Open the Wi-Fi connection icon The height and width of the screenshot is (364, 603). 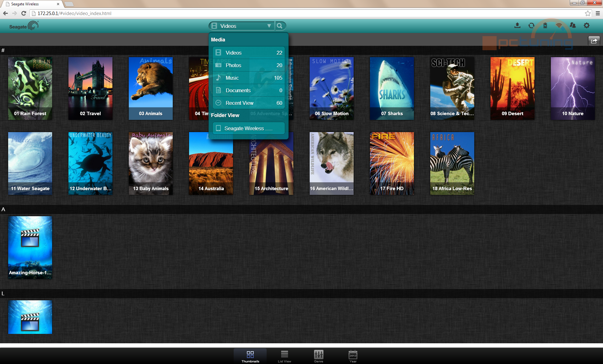pyautogui.click(x=559, y=25)
